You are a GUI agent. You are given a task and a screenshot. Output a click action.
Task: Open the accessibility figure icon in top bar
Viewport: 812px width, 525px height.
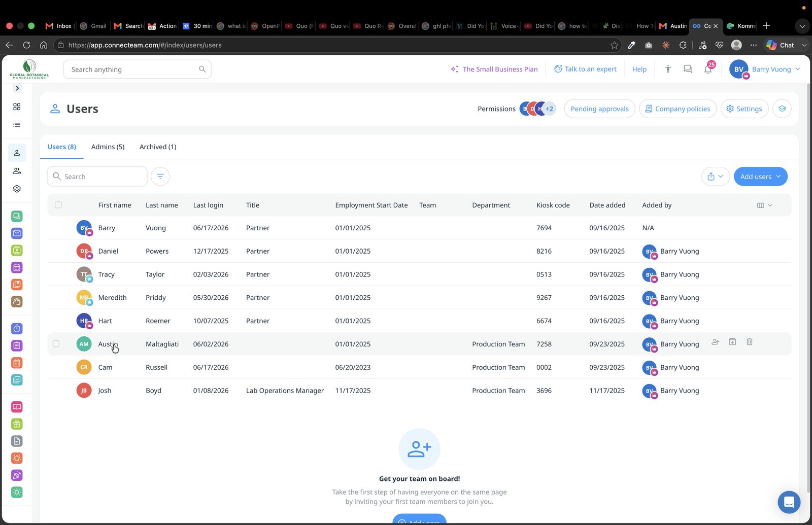[668, 69]
